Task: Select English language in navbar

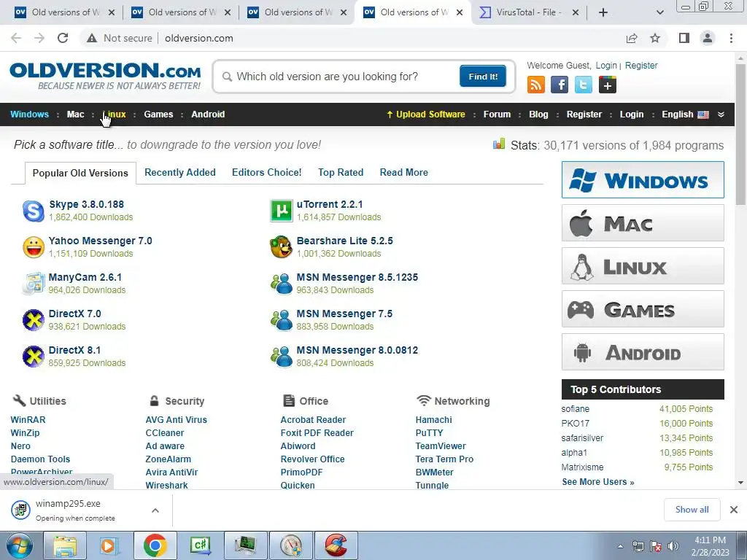Action: pyautogui.click(x=685, y=114)
